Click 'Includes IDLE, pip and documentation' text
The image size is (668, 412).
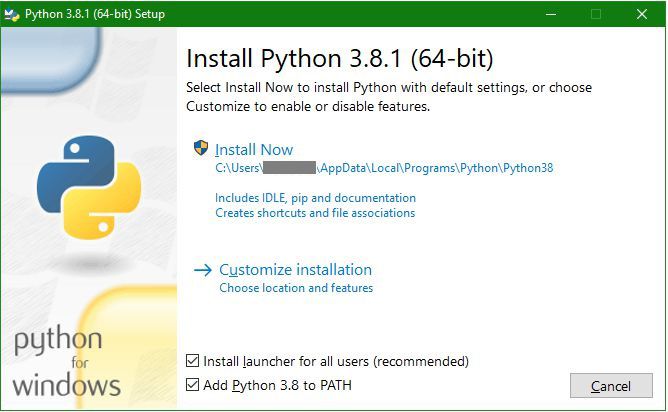click(315, 198)
